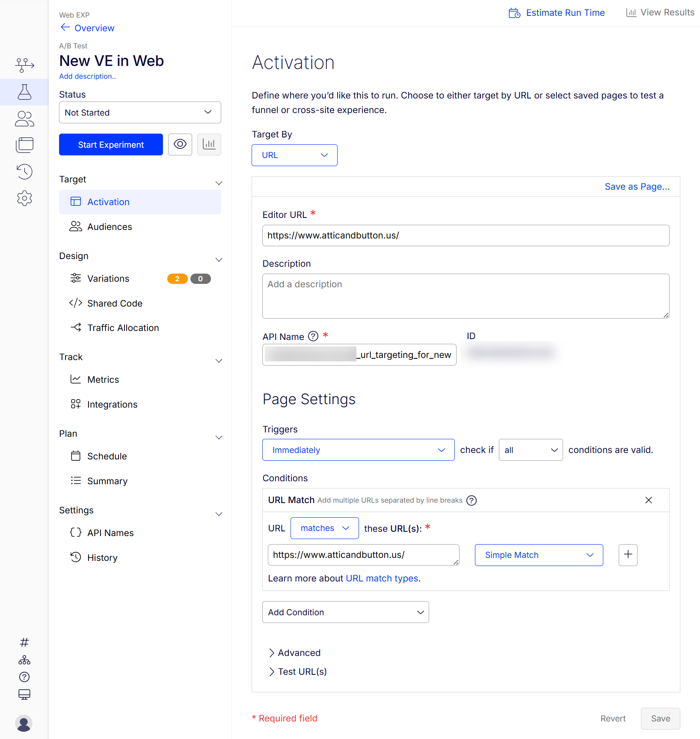Click the Save as Page link
700x739 pixels.
637,187
